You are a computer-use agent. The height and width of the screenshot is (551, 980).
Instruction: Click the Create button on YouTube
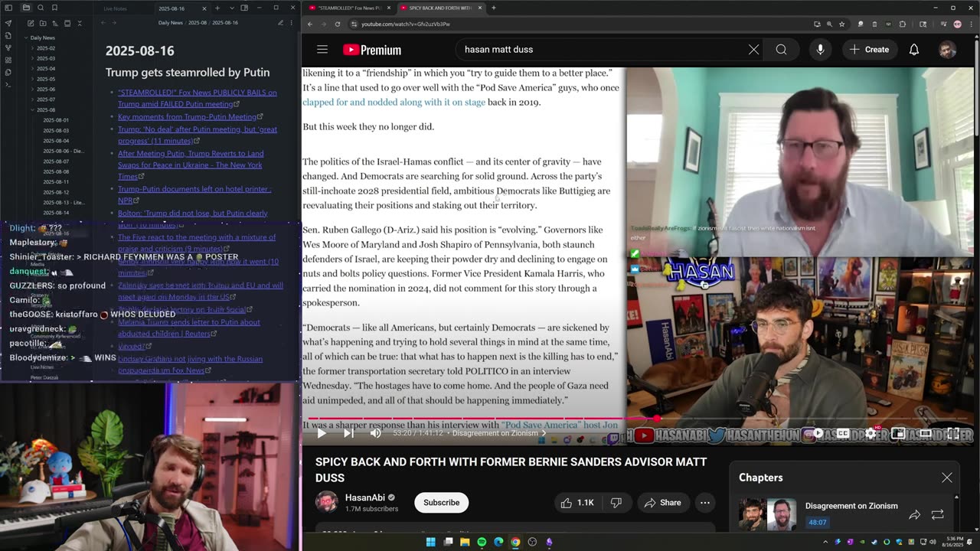[869, 50]
